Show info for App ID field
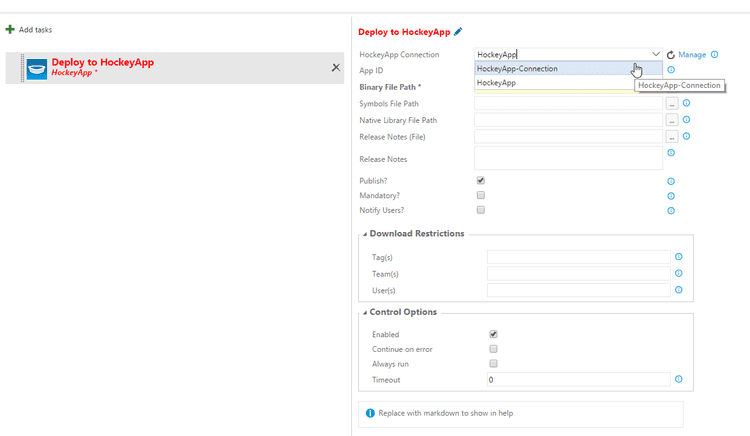Image resolution: width=750 pixels, height=436 pixels. pyautogui.click(x=671, y=70)
